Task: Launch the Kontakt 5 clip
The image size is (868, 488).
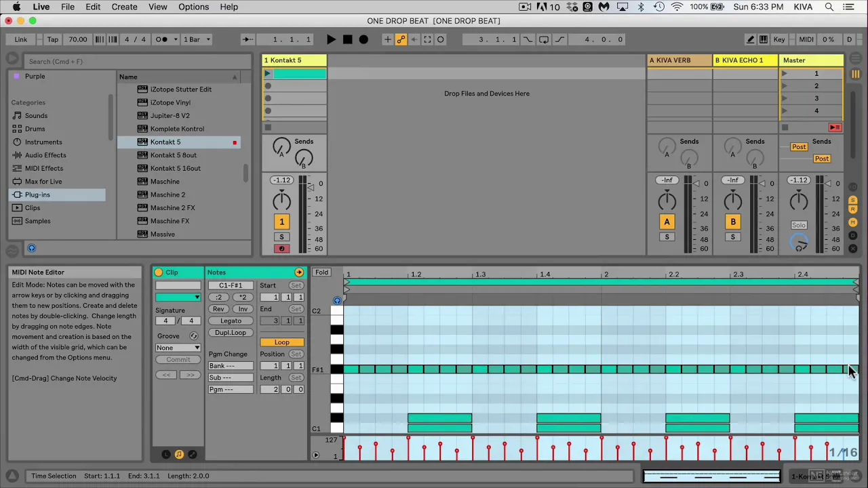Action: coord(268,74)
